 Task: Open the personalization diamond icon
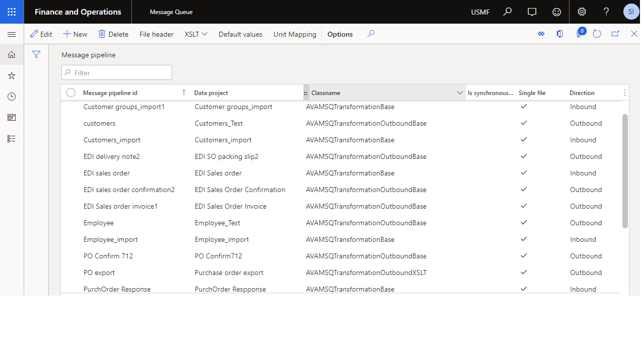[x=541, y=34]
